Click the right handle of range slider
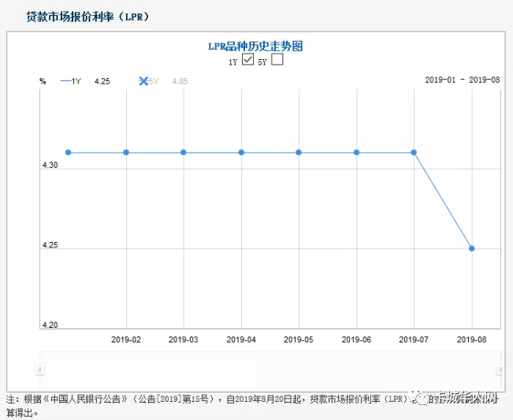This screenshot has width=513, height=420. (x=500, y=370)
